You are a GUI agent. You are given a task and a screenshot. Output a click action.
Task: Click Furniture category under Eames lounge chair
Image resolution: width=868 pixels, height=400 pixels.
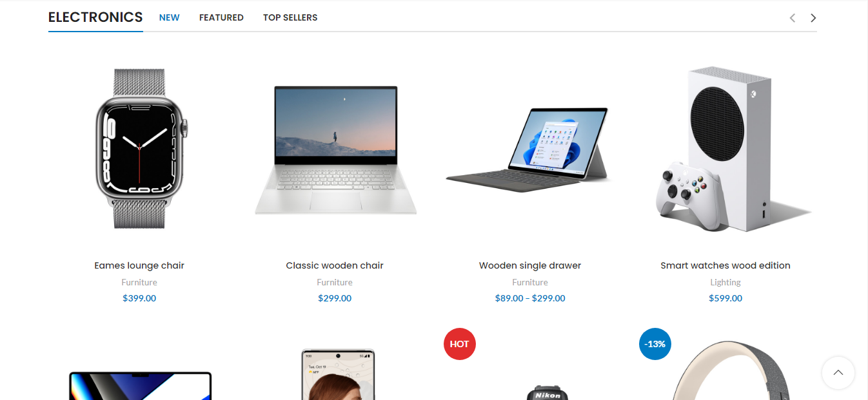pos(139,282)
